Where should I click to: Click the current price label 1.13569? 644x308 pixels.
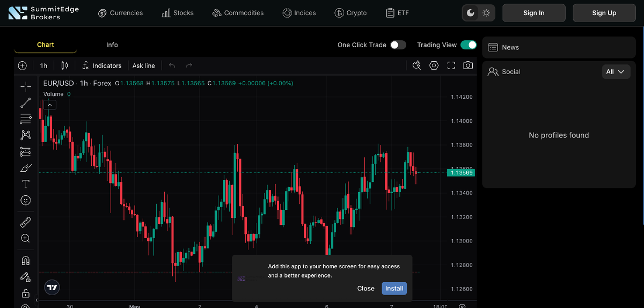click(461, 172)
